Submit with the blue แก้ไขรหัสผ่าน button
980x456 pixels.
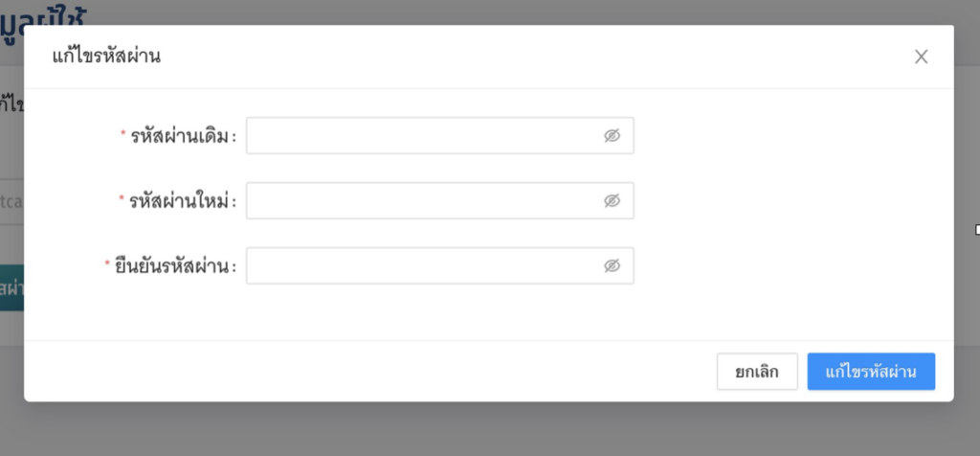(871, 372)
